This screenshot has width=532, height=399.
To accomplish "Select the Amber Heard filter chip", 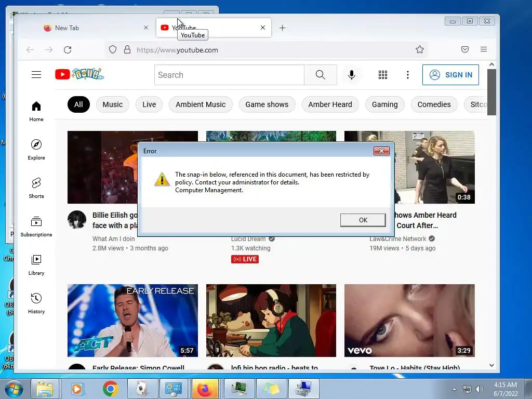I will pyautogui.click(x=330, y=104).
